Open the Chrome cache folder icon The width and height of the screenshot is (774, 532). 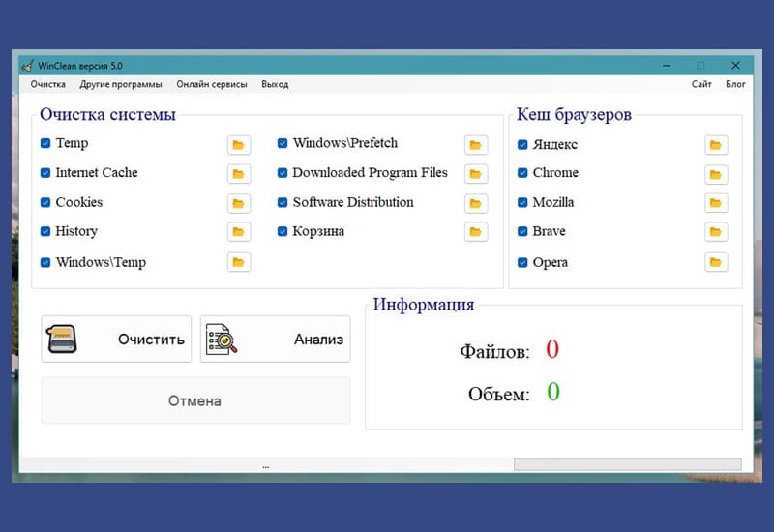coord(716,174)
